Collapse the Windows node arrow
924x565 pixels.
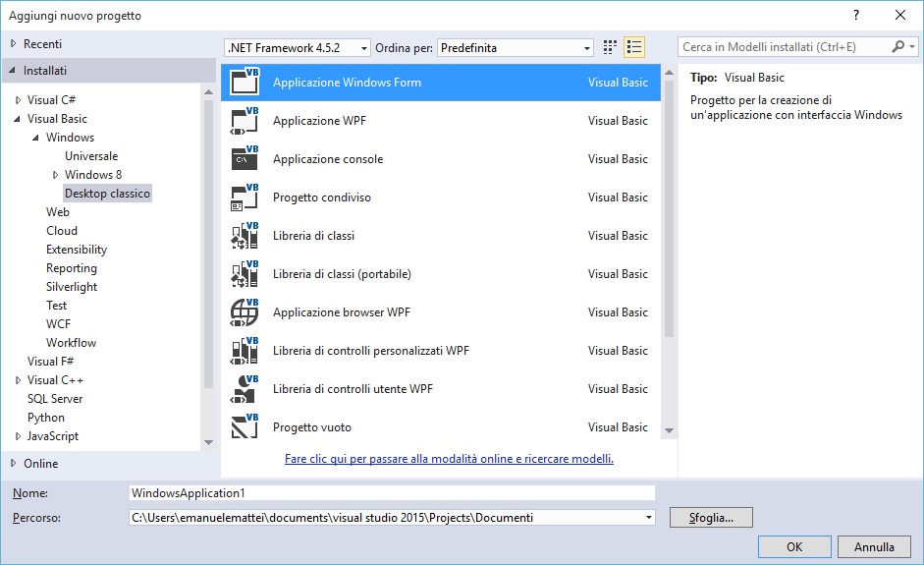pos(36,138)
